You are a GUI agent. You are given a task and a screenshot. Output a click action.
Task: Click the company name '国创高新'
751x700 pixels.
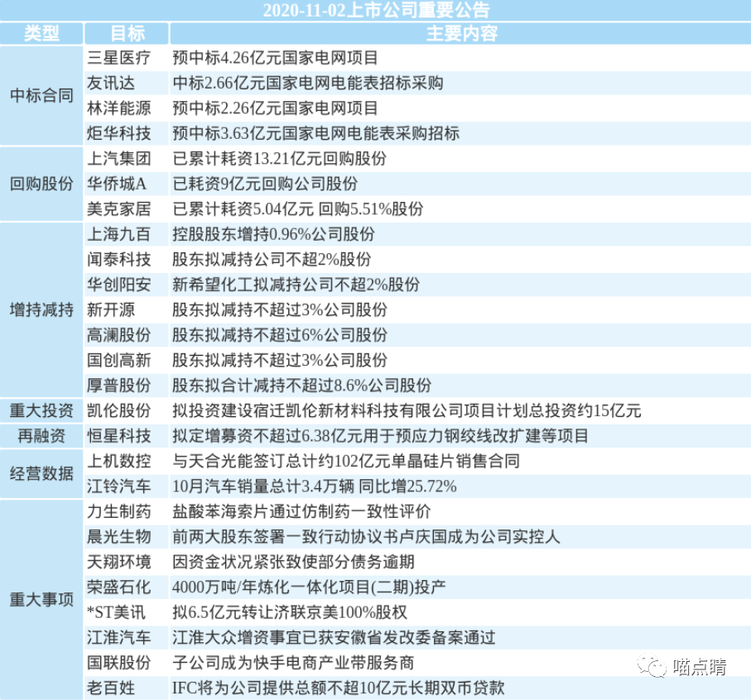tap(118, 360)
